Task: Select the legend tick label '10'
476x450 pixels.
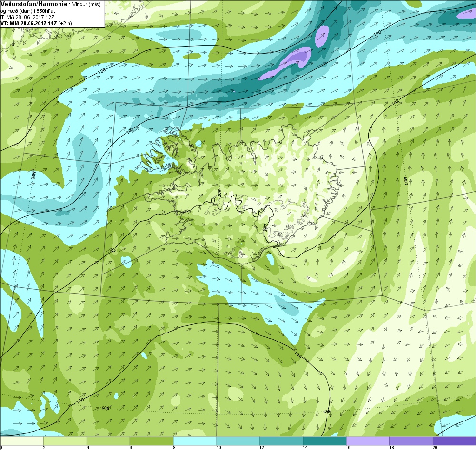Action: coord(218,447)
